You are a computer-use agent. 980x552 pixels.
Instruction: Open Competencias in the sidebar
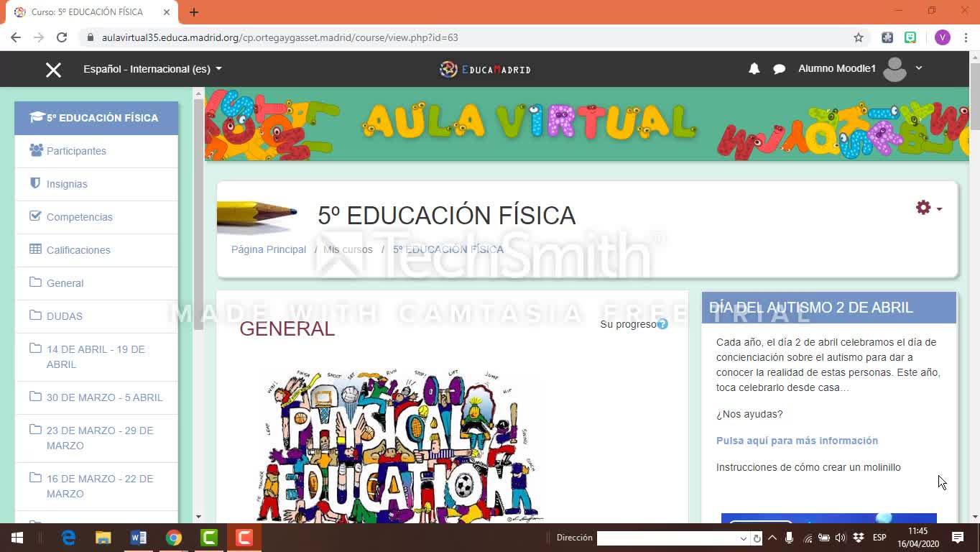(96, 217)
